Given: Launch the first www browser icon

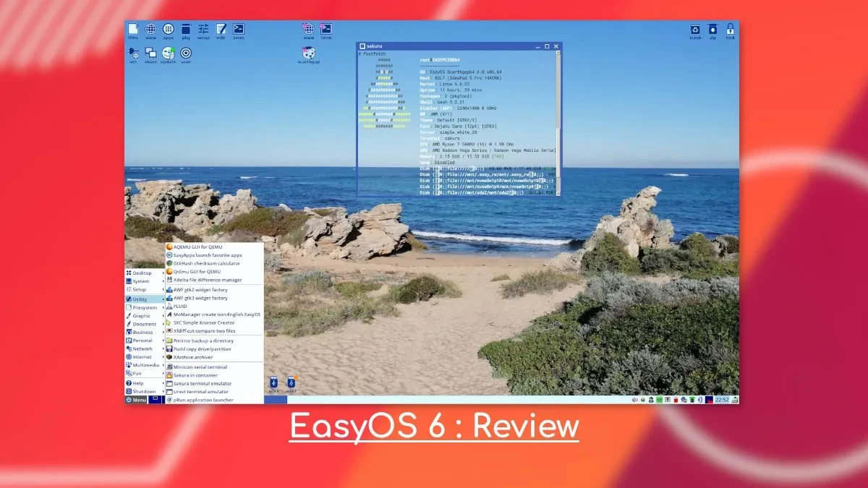Looking at the screenshot, I should coord(150,30).
